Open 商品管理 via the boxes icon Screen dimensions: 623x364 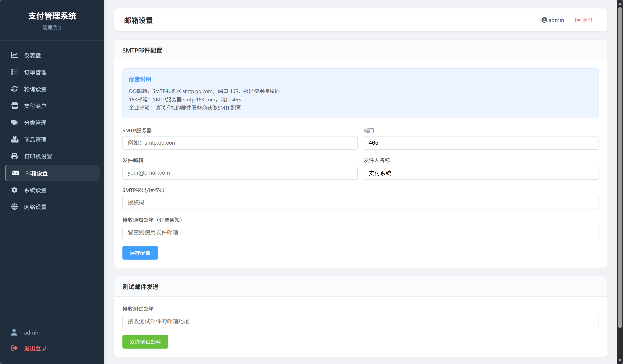coord(15,139)
